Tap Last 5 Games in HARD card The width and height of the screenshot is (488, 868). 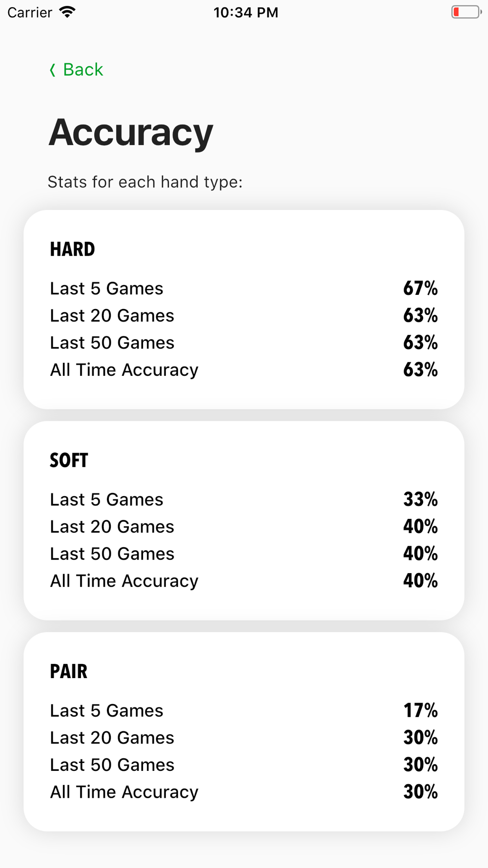(x=106, y=289)
